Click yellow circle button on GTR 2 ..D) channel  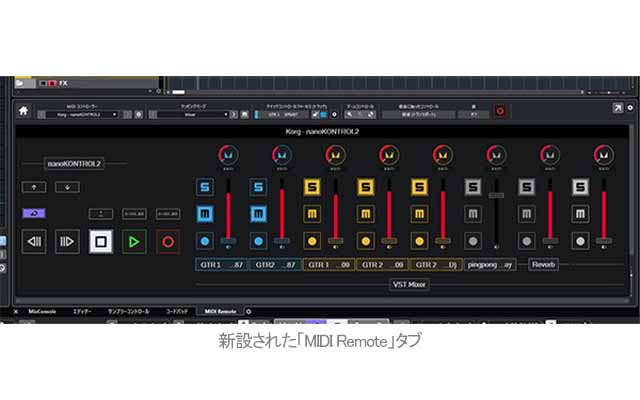click(420, 241)
